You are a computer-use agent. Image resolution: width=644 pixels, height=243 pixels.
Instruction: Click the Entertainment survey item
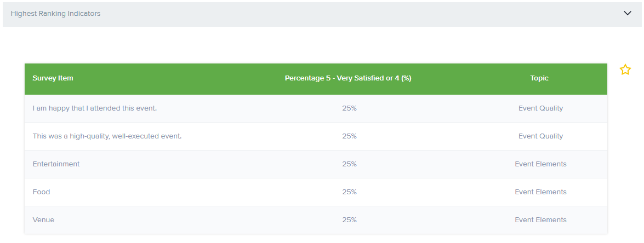[56, 164]
